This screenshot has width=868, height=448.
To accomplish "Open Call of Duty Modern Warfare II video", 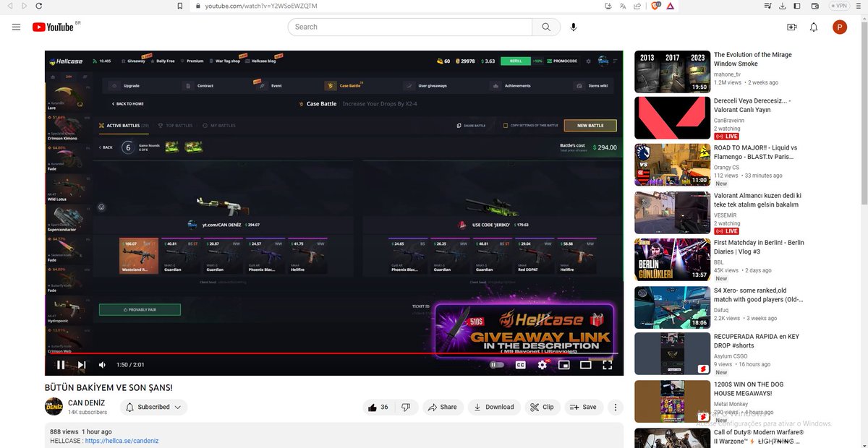I will click(x=671, y=438).
